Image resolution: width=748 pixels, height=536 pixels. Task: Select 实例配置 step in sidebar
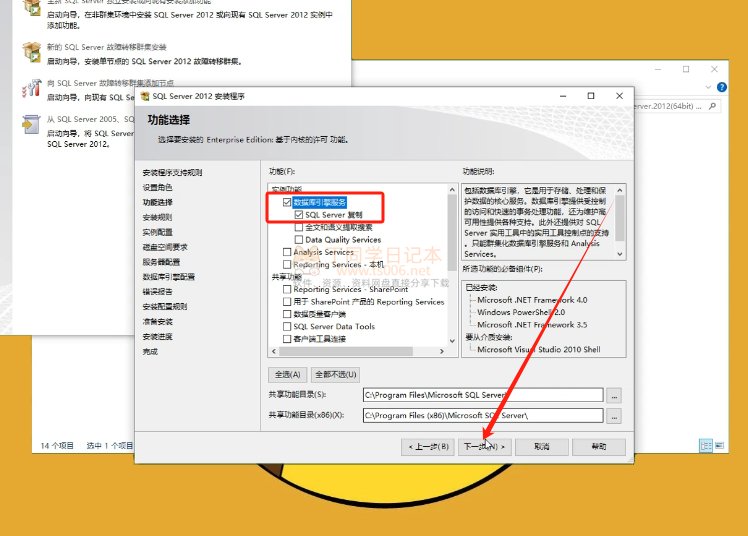(x=157, y=232)
